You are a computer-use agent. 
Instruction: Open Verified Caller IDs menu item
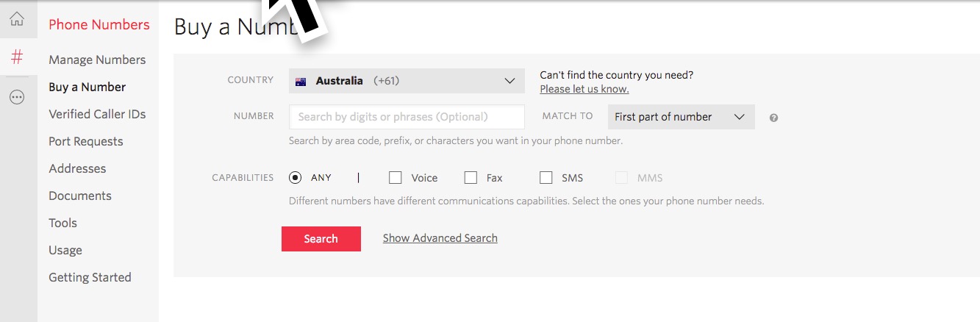(97, 114)
